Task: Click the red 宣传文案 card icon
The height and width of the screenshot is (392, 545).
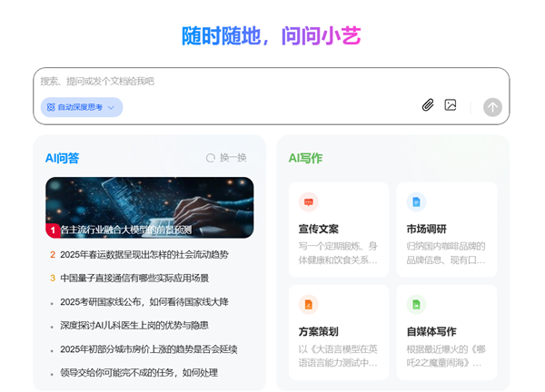Action: coord(309,201)
